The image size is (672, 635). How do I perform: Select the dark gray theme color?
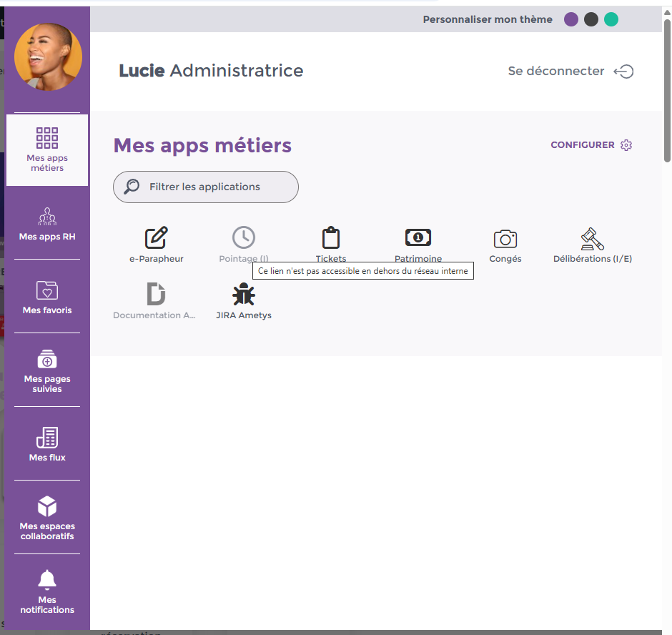point(591,19)
